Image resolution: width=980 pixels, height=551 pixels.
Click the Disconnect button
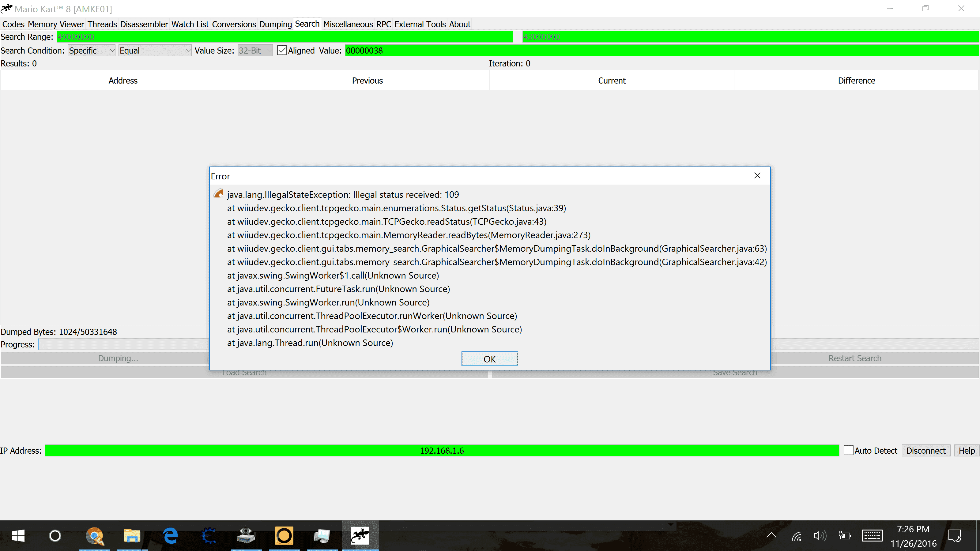pos(926,451)
